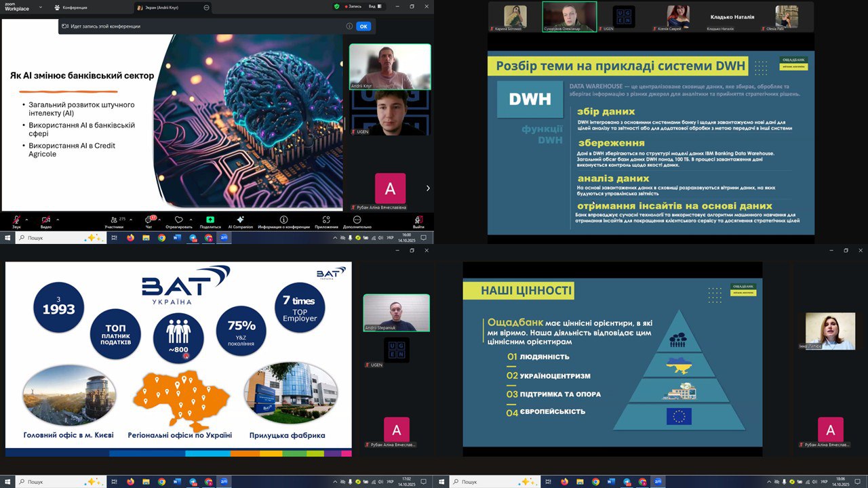Click the info icon in the recording notice

[x=349, y=26]
